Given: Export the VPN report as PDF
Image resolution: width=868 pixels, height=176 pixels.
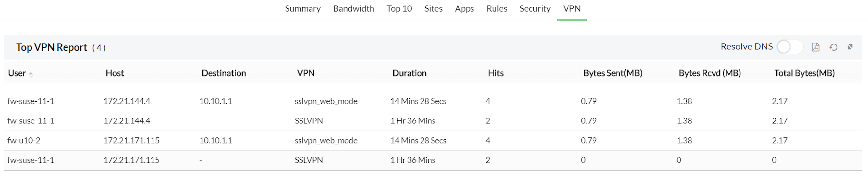Looking at the screenshot, I should coord(815,47).
